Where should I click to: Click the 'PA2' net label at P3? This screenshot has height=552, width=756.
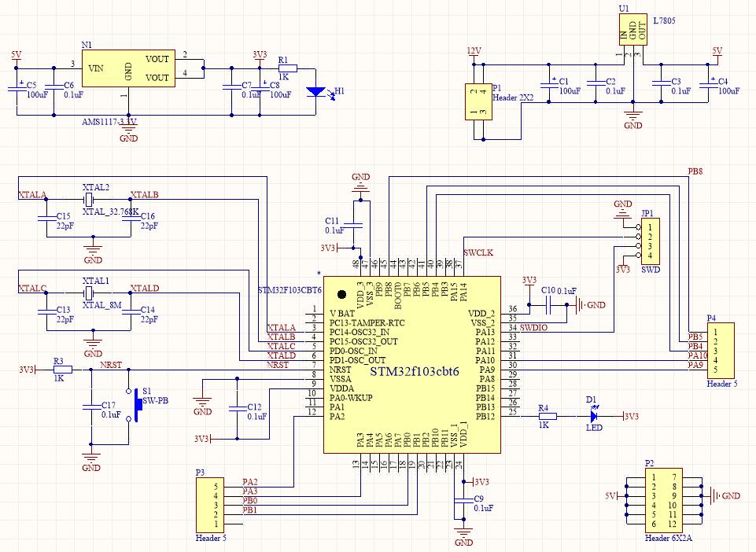250,481
